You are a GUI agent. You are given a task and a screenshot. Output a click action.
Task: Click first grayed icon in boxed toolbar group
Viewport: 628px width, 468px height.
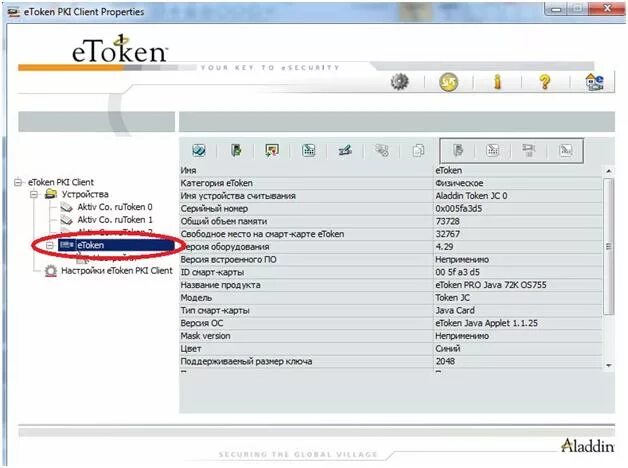458,151
